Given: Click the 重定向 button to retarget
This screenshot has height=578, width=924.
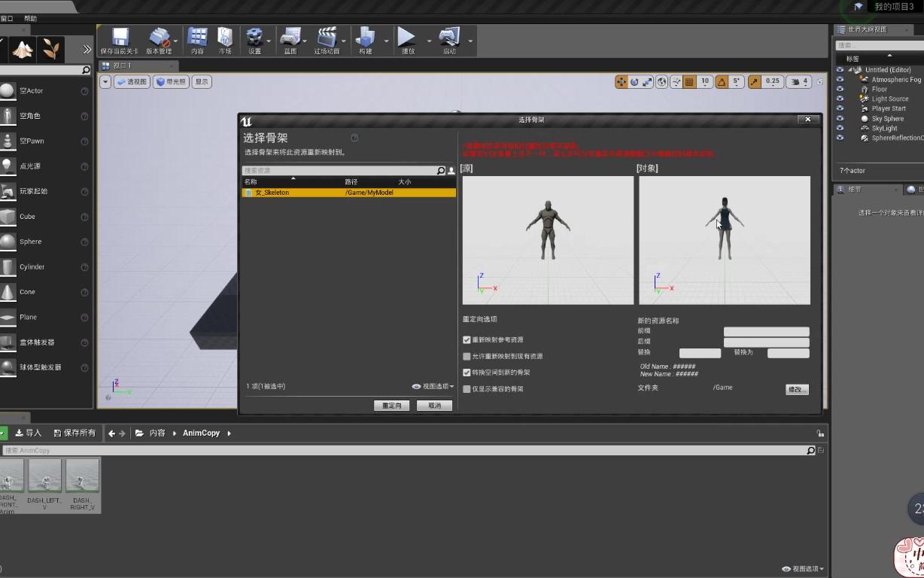Looking at the screenshot, I should coord(391,405).
